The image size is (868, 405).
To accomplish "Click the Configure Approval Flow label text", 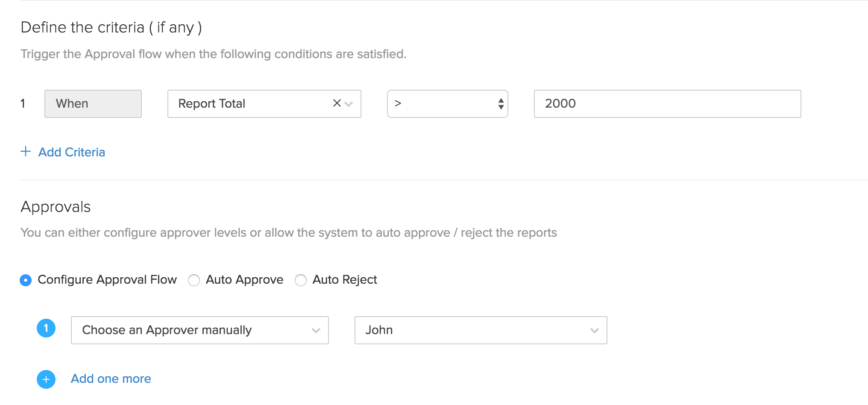I will click(x=107, y=280).
